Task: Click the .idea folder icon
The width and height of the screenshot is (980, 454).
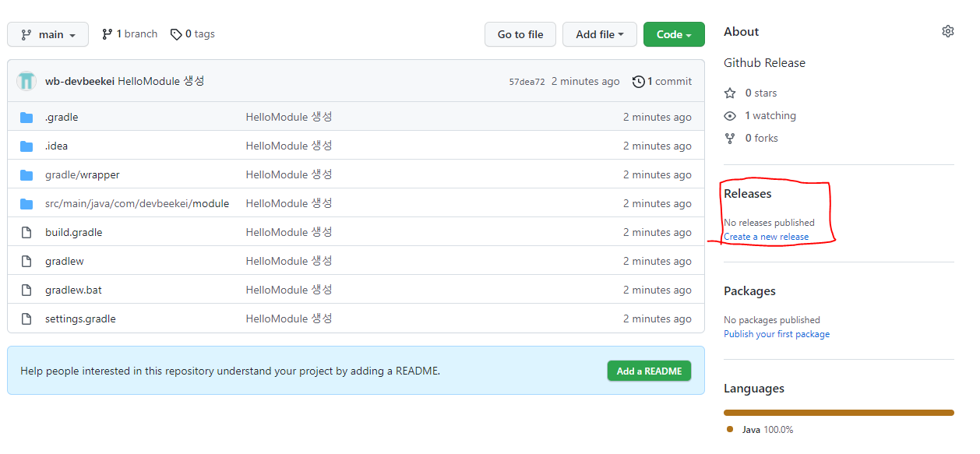Action: (x=26, y=146)
